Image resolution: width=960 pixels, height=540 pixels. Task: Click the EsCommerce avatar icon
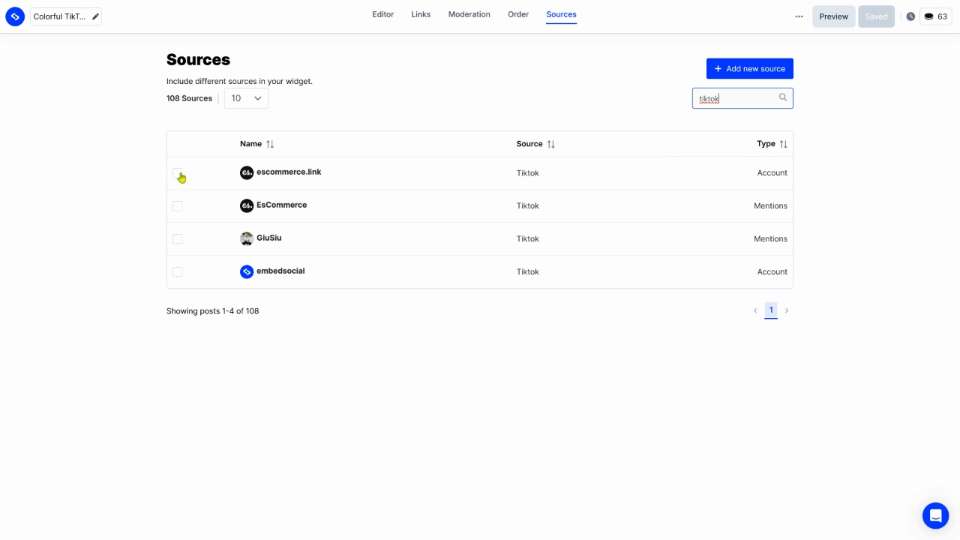[247, 206]
